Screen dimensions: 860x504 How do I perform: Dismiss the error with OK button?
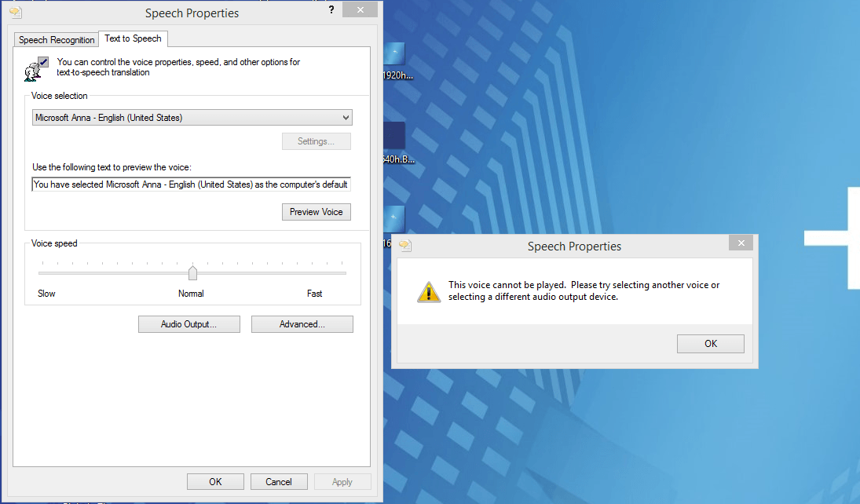coord(710,343)
